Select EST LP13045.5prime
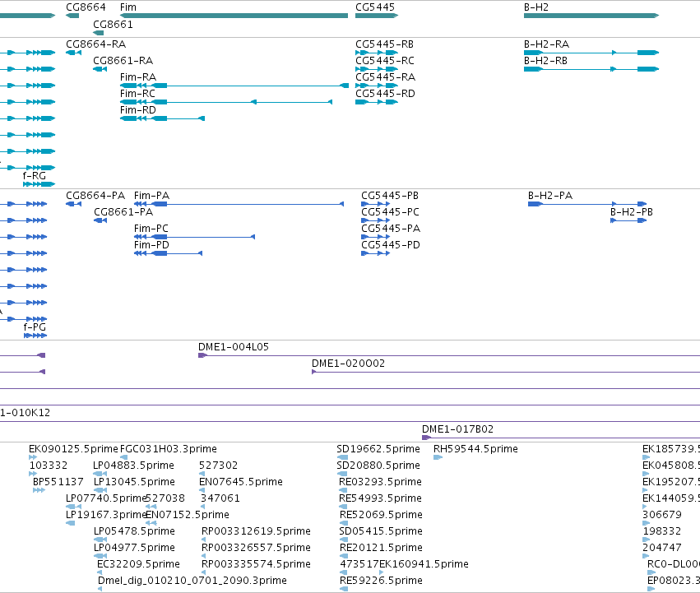The width and height of the screenshot is (700, 593). (x=134, y=482)
